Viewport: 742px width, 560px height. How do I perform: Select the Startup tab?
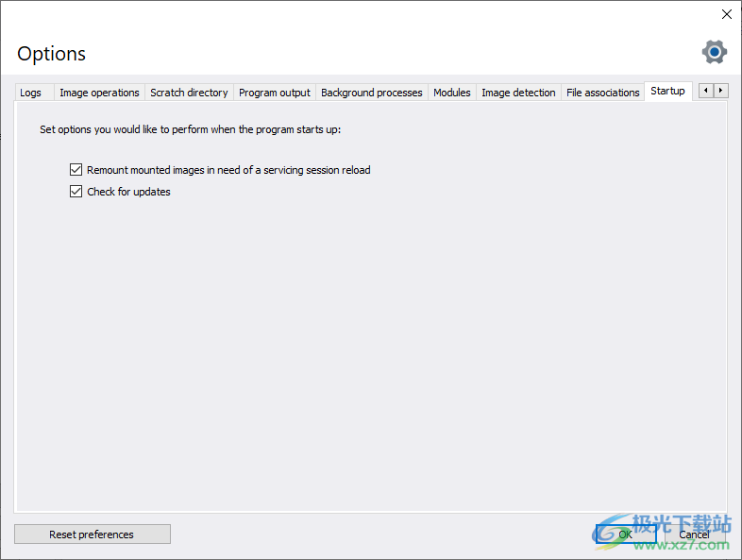pyautogui.click(x=667, y=91)
